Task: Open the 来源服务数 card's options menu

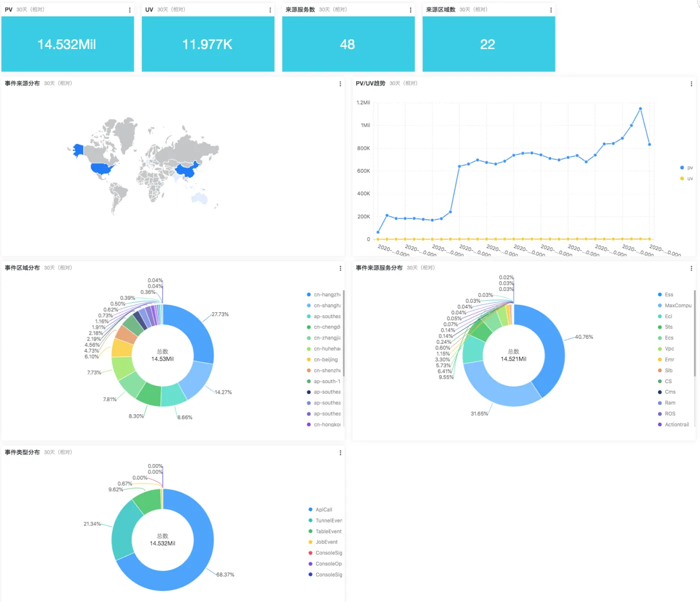Action: click(410, 10)
